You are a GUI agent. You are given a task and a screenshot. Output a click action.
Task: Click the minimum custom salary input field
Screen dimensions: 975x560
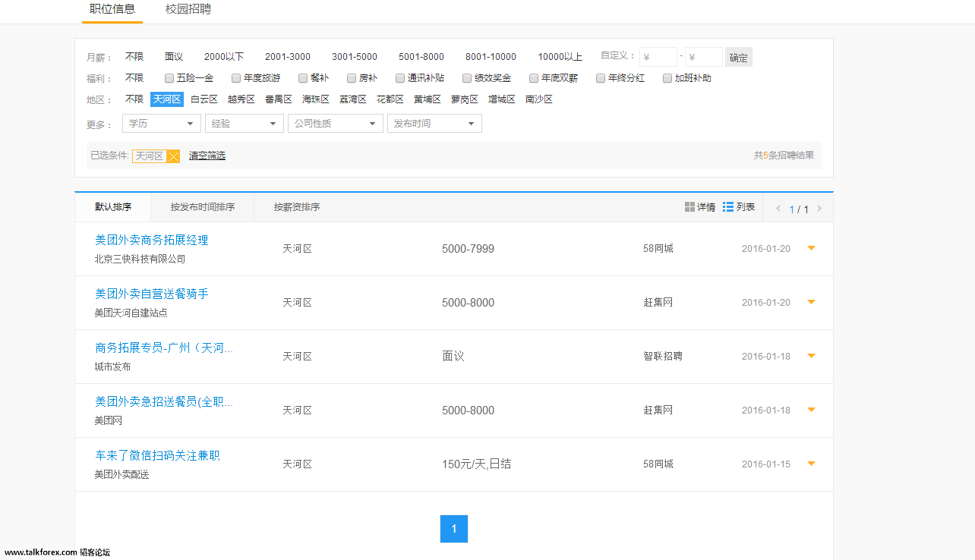click(x=658, y=57)
